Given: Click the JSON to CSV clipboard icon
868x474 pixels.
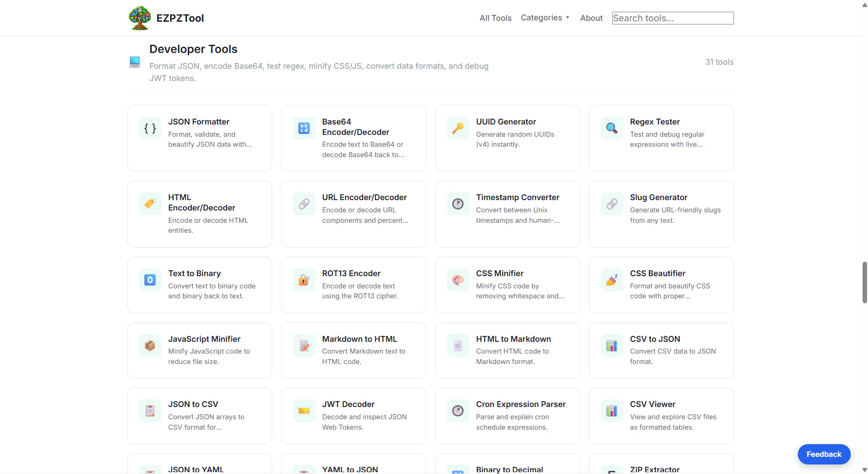Looking at the screenshot, I should tap(150, 411).
